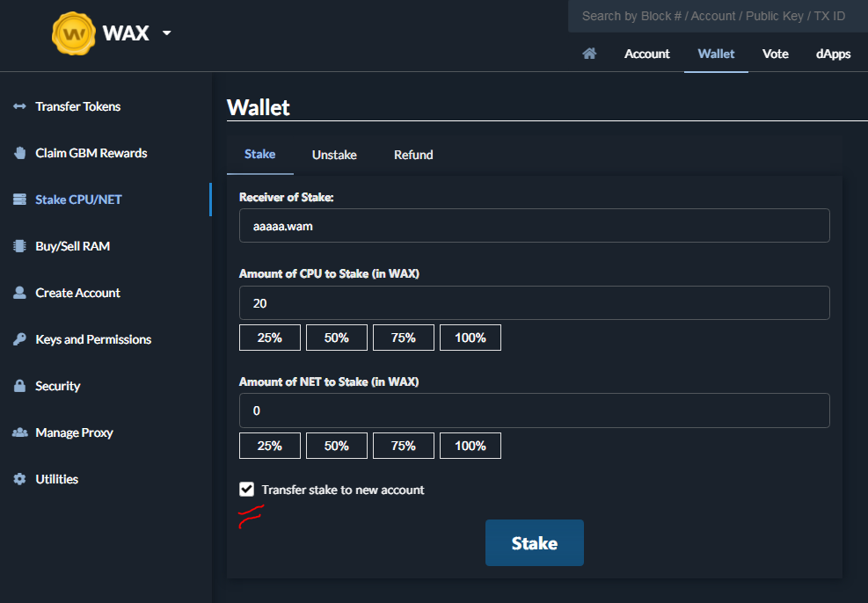
Task: Open the WAX network dropdown arrow
Action: pos(166,33)
